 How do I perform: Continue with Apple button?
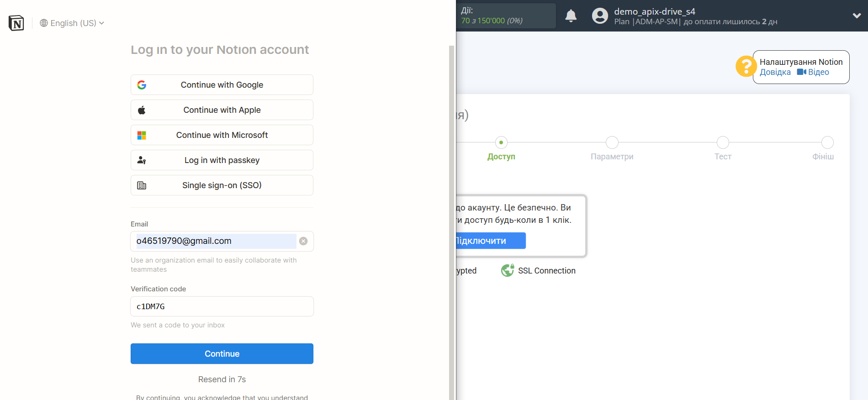(x=222, y=110)
